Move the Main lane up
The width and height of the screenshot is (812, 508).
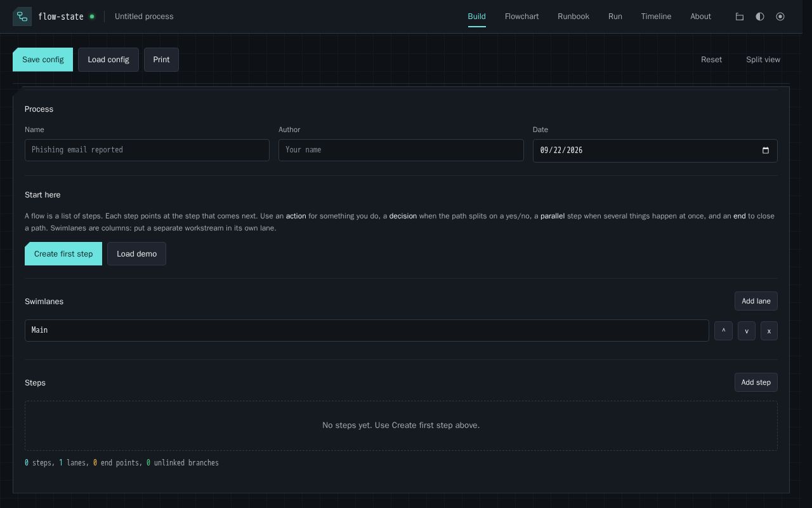click(723, 331)
